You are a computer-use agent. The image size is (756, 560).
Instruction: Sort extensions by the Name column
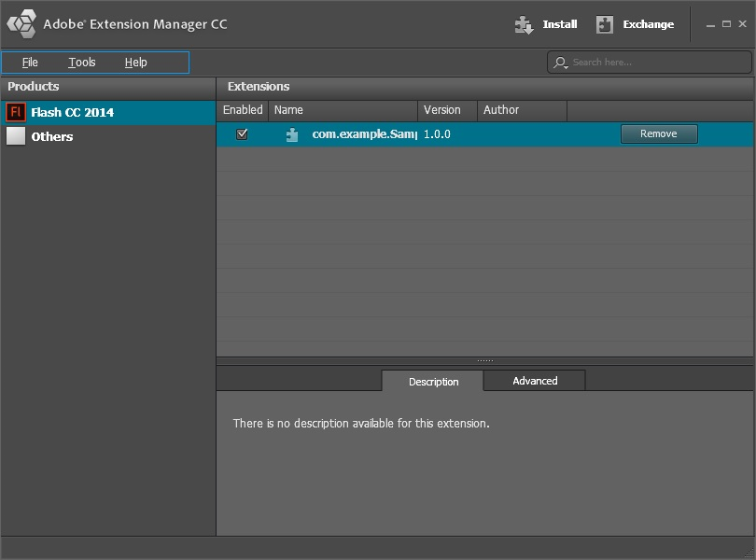(x=288, y=109)
